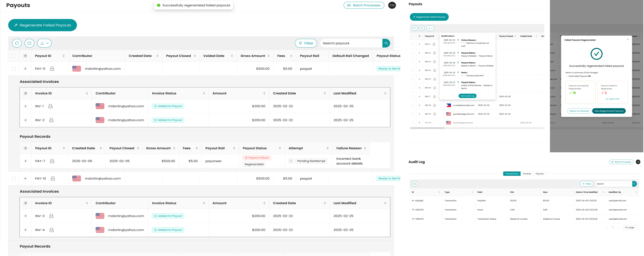Check the PAY-5 row checkbox

(x=413, y=79)
